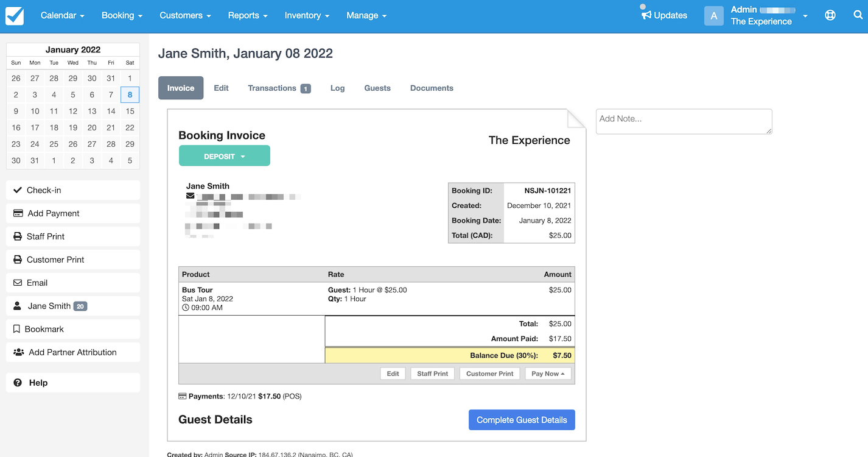868x457 pixels.
Task: Switch to the Transactions tab
Action: pyautogui.click(x=279, y=88)
